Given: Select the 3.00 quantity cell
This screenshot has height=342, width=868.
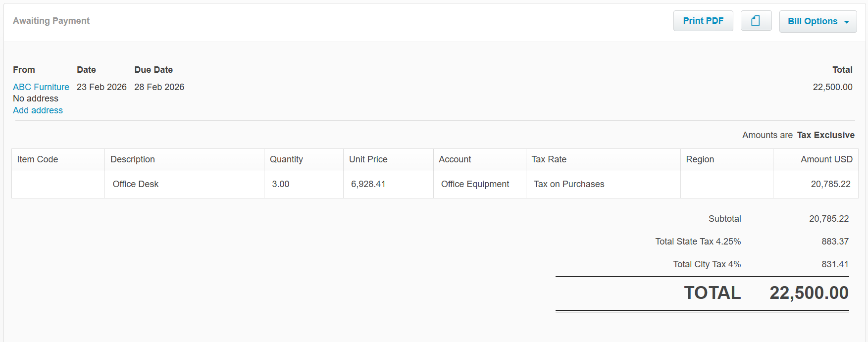Looking at the screenshot, I should tap(281, 184).
